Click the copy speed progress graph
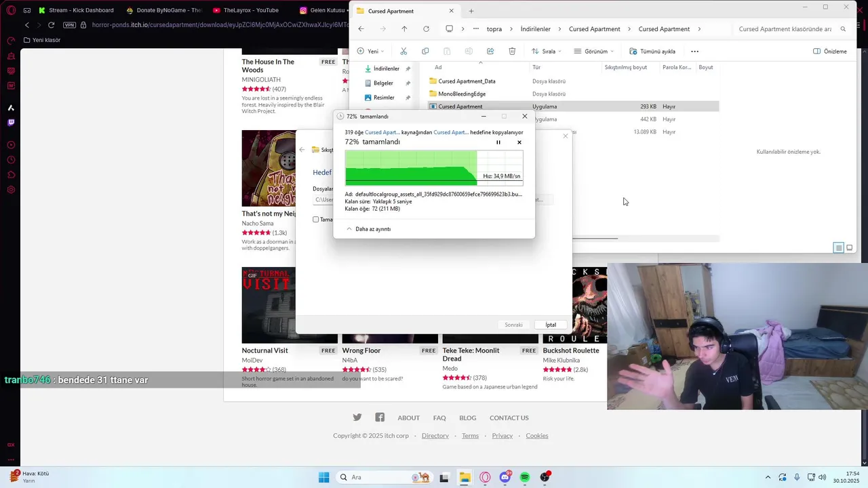Viewport: 868px width, 488px height. (x=434, y=167)
